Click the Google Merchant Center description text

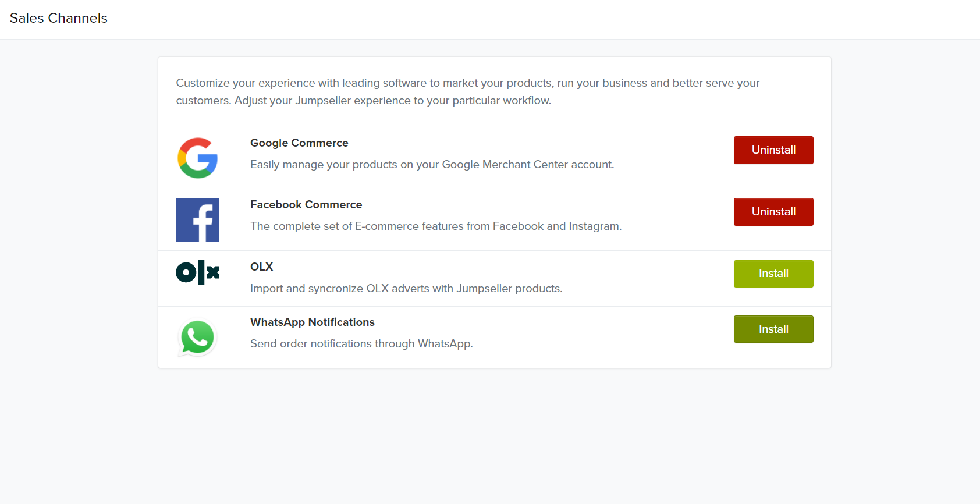[432, 165]
